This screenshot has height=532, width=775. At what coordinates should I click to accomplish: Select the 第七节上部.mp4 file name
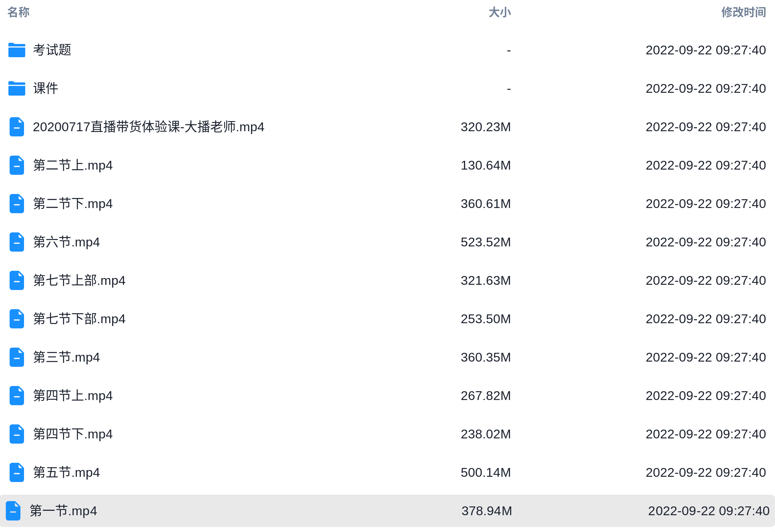(79, 280)
